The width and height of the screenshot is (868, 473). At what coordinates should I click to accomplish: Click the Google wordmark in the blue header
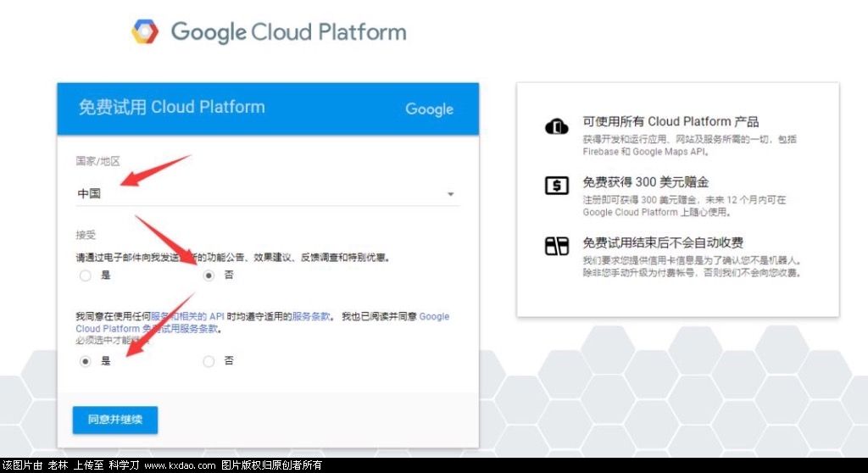point(429,109)
